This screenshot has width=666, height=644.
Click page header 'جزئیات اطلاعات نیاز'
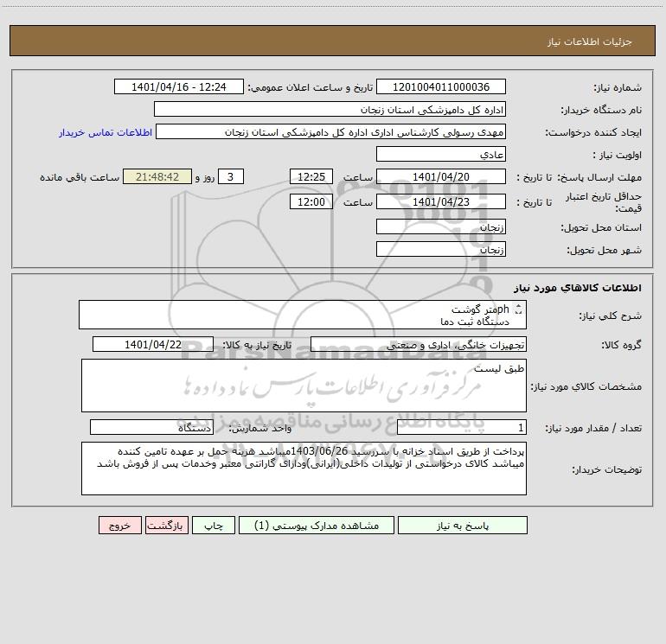[589, 41]
